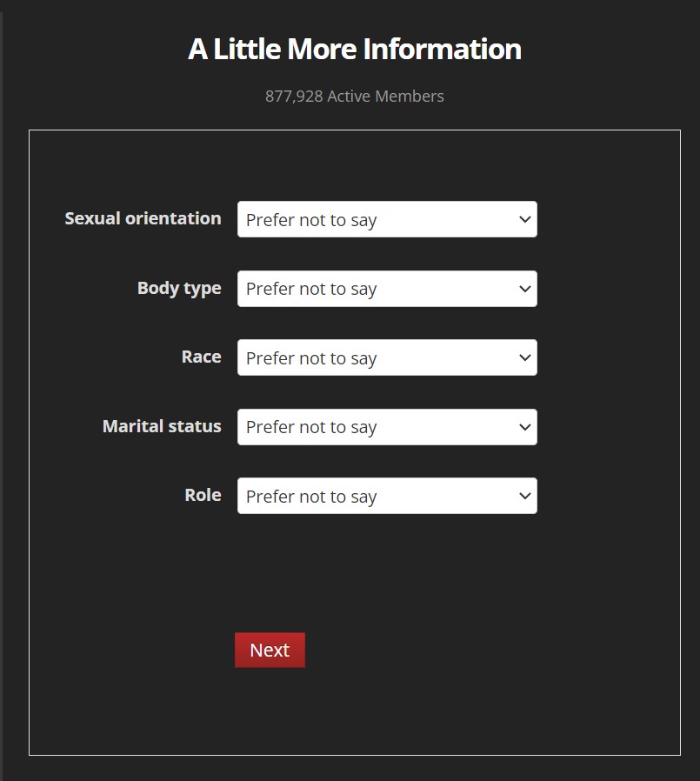Click the "Body type" field label
Viewport: 700px width, 781px height.
[179, 288]
